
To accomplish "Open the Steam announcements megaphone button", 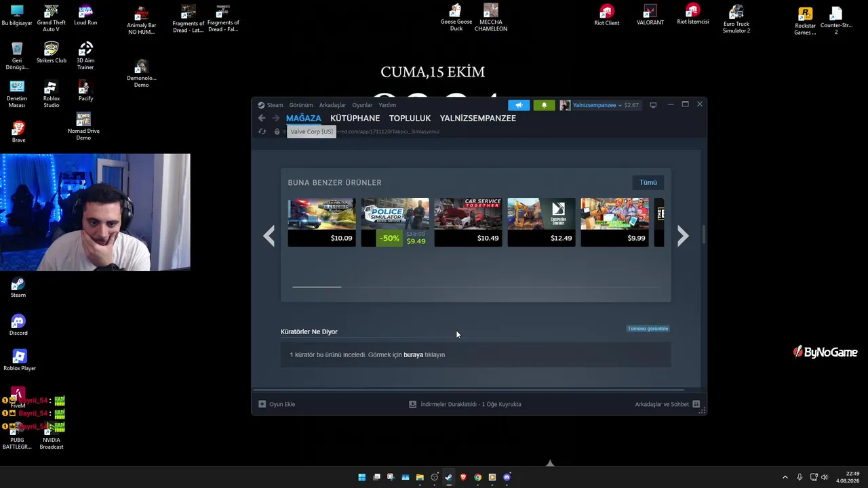I will (519, 105).
